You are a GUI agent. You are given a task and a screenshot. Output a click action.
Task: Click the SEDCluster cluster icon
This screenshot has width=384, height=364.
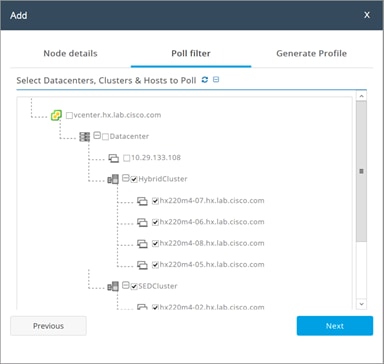113,286
